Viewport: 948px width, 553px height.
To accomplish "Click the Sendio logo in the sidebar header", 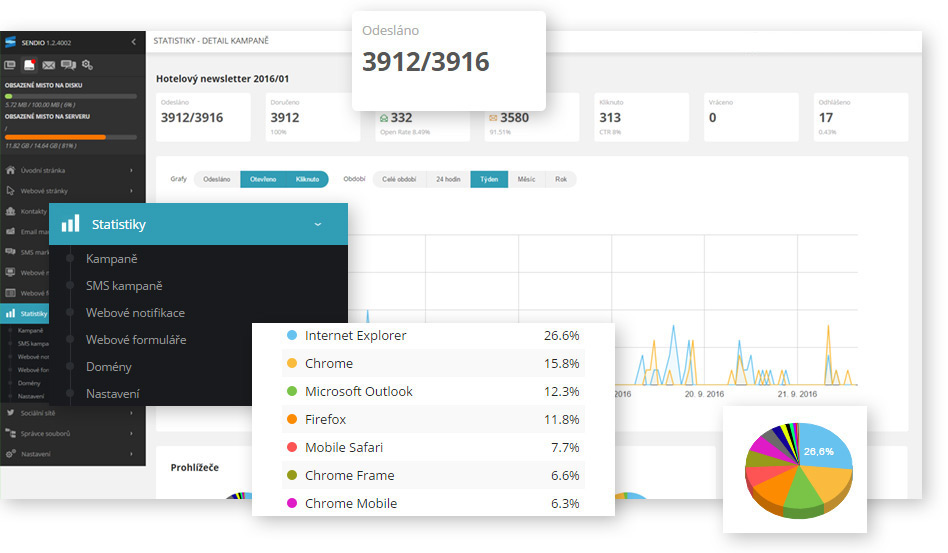I will point(10,42).
